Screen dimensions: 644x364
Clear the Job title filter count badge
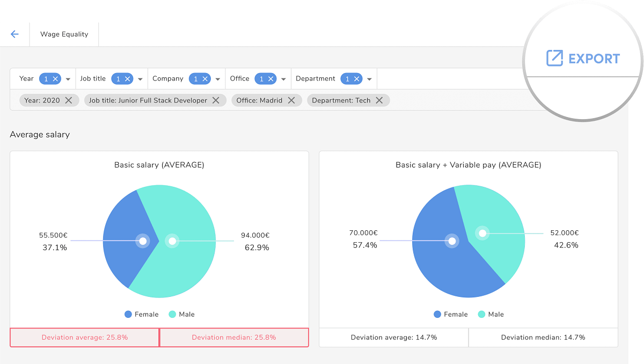tap(128, 79)
